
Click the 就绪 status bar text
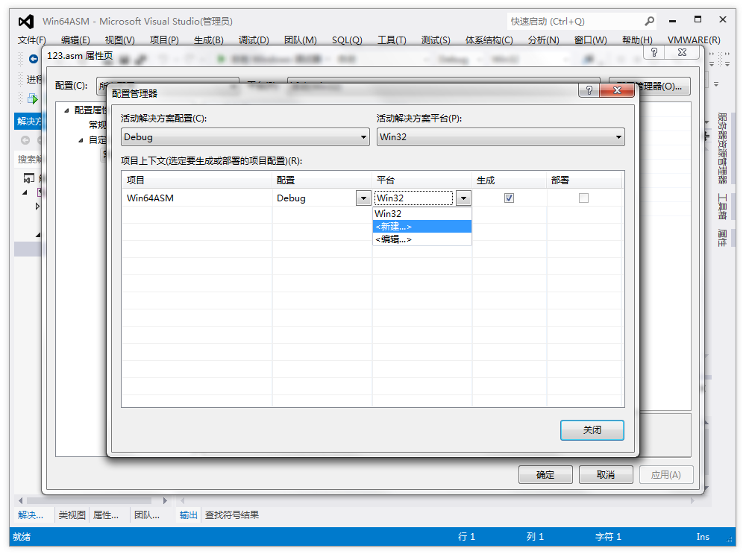click(x=22, y=537)
